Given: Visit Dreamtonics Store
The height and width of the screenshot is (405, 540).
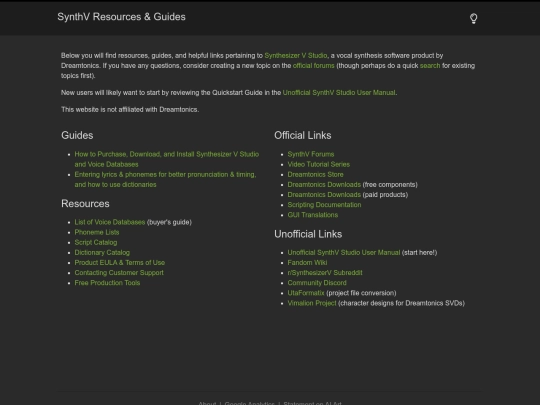Looking at the screenshot, I should (x=315, y=174).
